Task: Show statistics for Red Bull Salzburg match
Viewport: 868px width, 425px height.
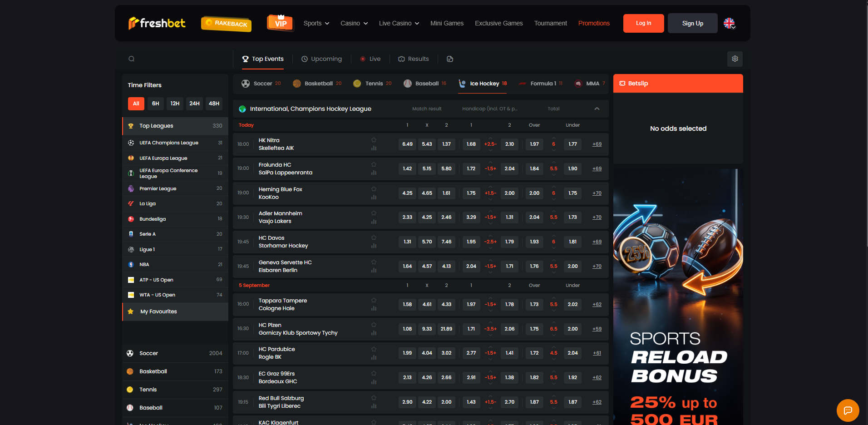Action: 374,407
